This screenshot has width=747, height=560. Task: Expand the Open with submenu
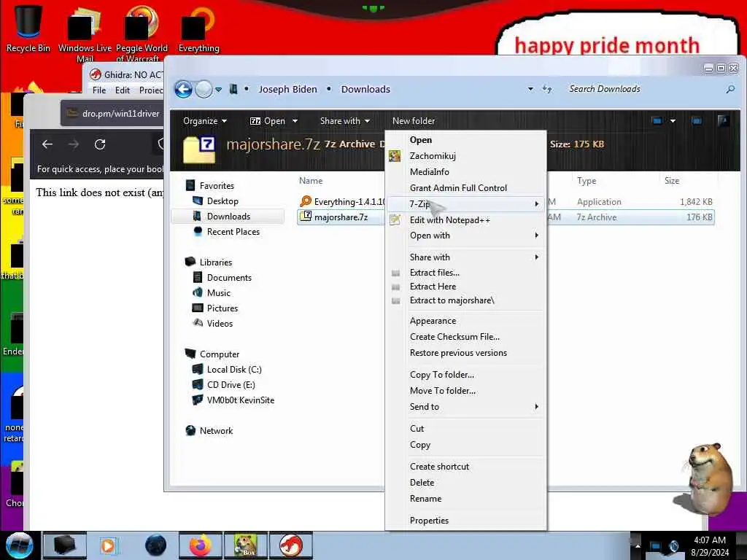(x=466, y=236)
